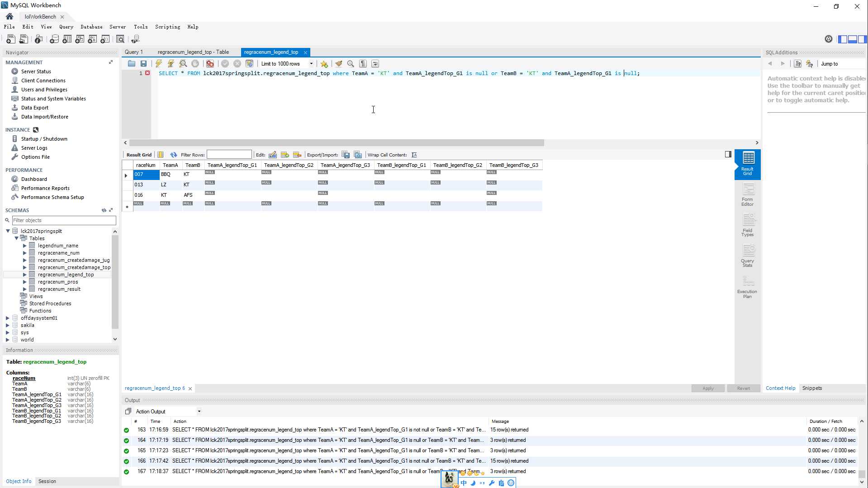Switch to regracenum_legend_top - Table tab
The width and height of the screenshot is (868, 488).
click(x=193, y=52)
